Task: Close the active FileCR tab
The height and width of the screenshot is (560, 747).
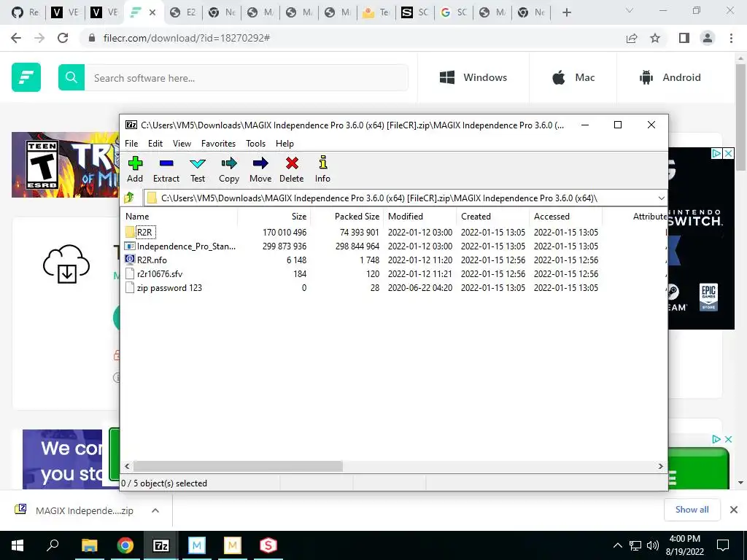Action: 152,12
